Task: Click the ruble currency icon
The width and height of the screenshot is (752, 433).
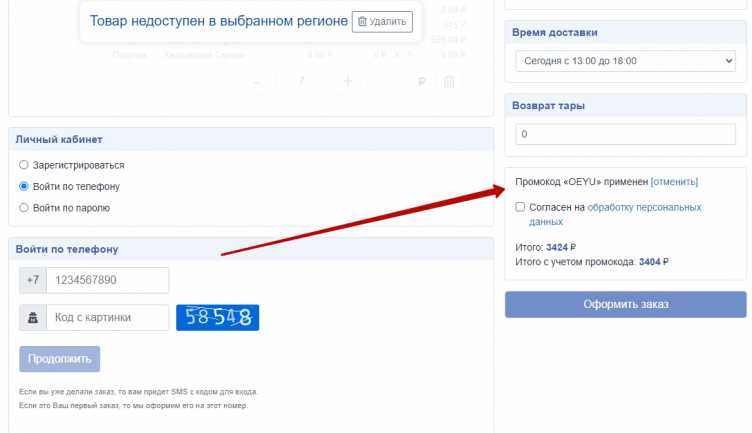Action: (x=422, y=83)
